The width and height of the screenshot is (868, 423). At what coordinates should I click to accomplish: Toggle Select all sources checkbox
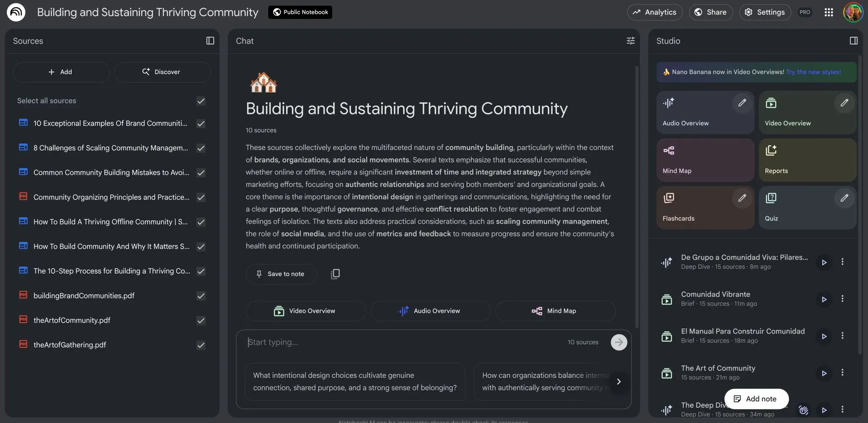[201, 101]
